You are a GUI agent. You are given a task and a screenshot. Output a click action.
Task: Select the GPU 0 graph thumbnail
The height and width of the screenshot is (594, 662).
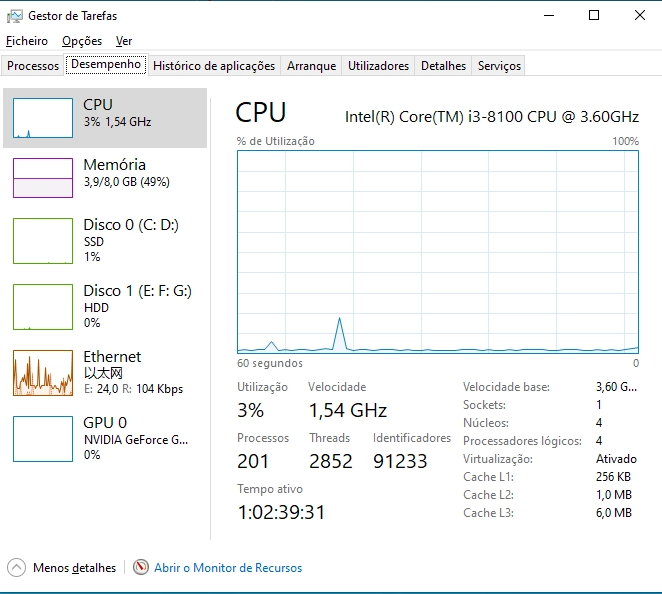click(43, 439)
